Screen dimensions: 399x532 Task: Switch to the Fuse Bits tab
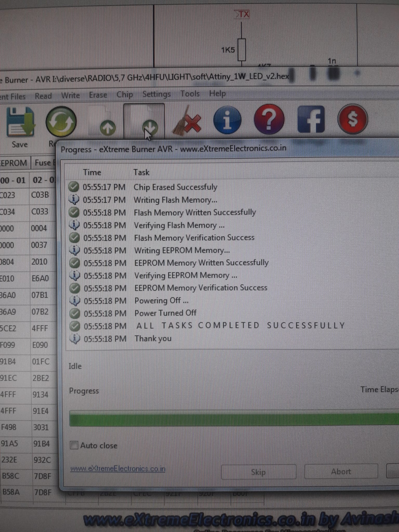coord(44,163)
